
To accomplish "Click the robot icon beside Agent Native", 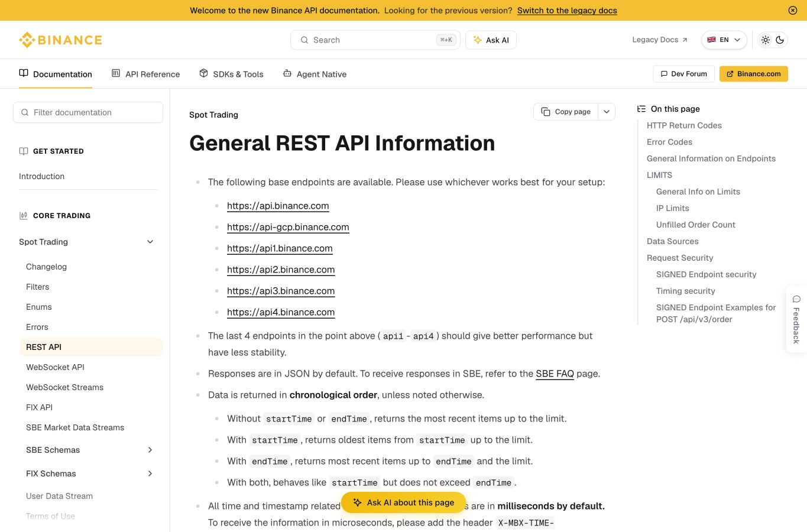I will (287, 73).
